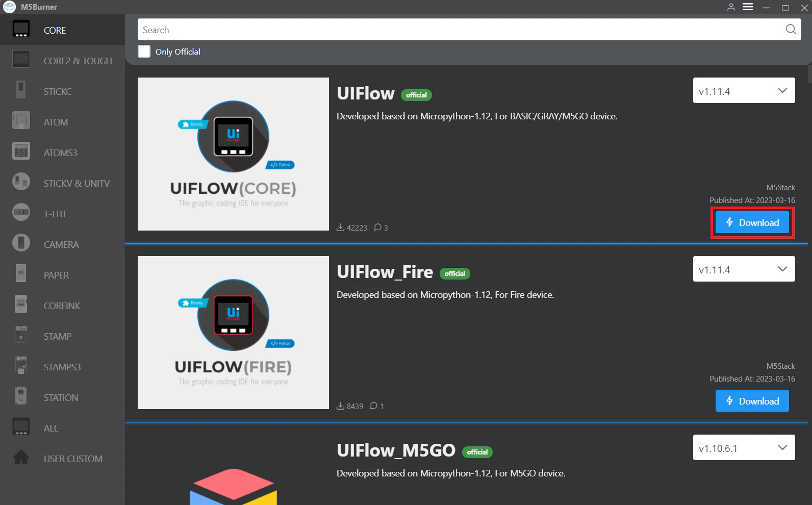Click the UIFlow download count 42223
Image resolution: width=812 pixels, height=505 pixels.
[x=357, y=228]
